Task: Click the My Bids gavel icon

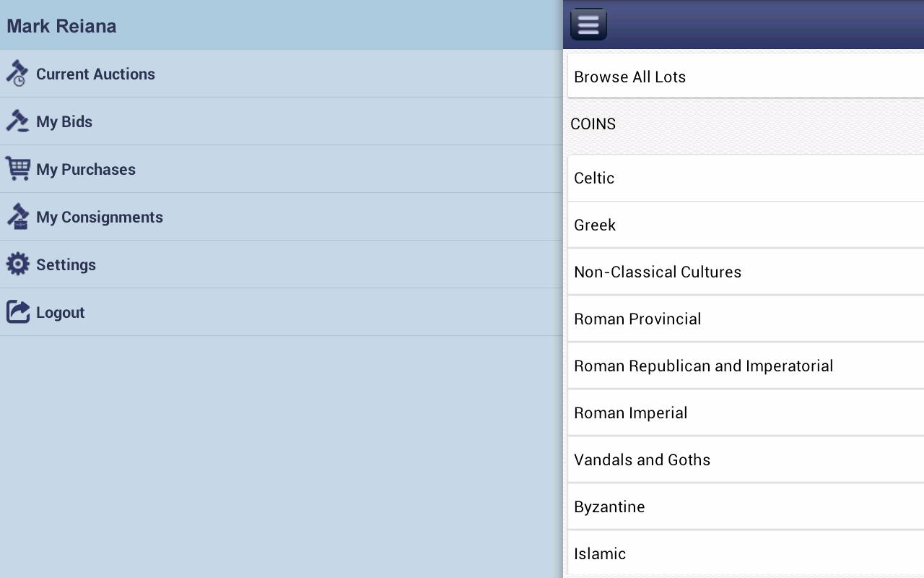Action: [x=17, y=121]
